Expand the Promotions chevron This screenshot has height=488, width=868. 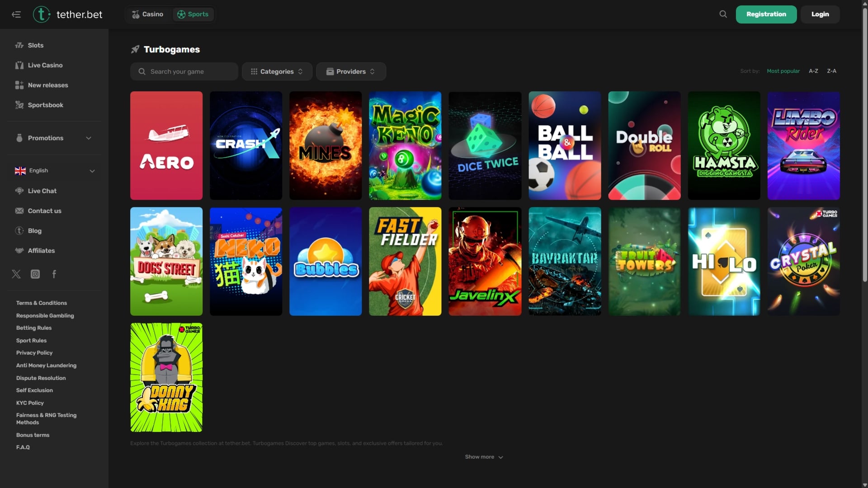[89, 138]
